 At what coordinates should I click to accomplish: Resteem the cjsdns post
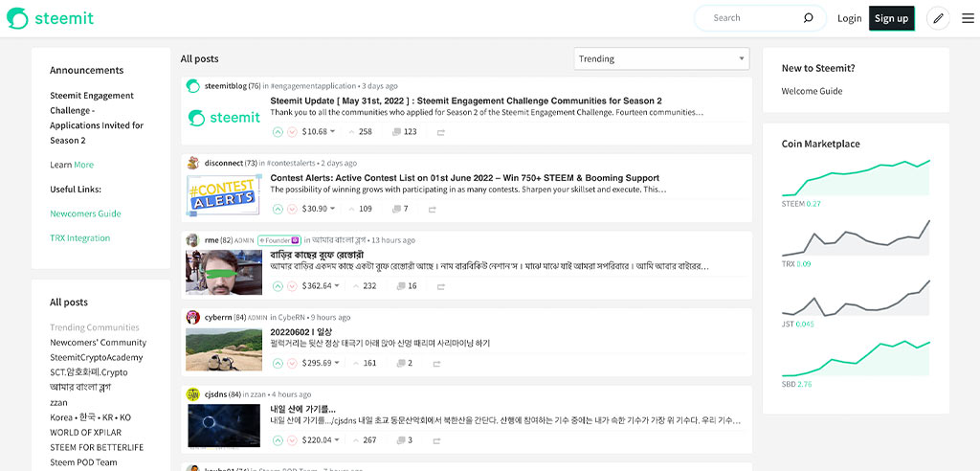tap(436, 441)
